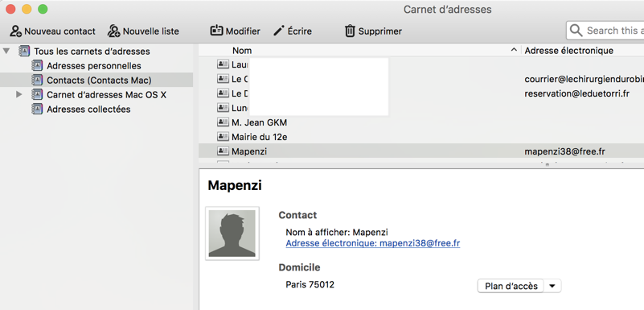This screenshot has height=310, width=644.
Task: Select the Mairie du 12e contact
Action: click(259, 137)
